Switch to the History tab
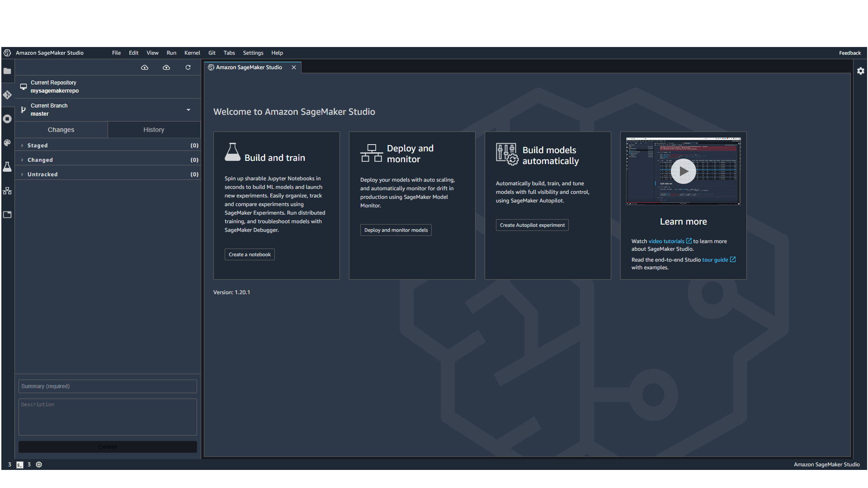Image resolution: width=868 pixels, height=488 pixels. click(x=154, y=130)
